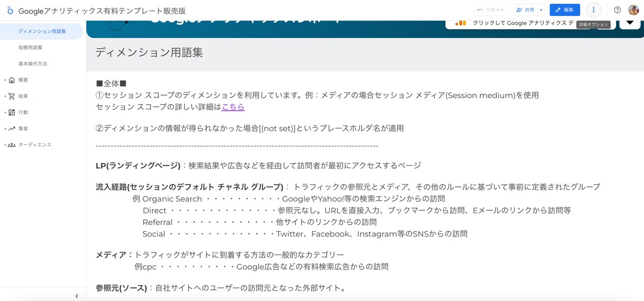Open the user account avatar
Viewport: 644px width, 301px height.
(x=633, y=10)
